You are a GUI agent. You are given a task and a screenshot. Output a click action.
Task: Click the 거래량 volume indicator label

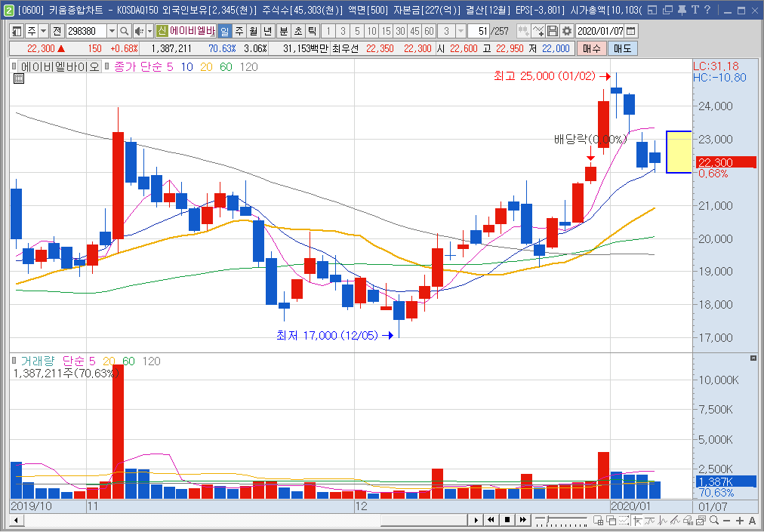[39, 361]
